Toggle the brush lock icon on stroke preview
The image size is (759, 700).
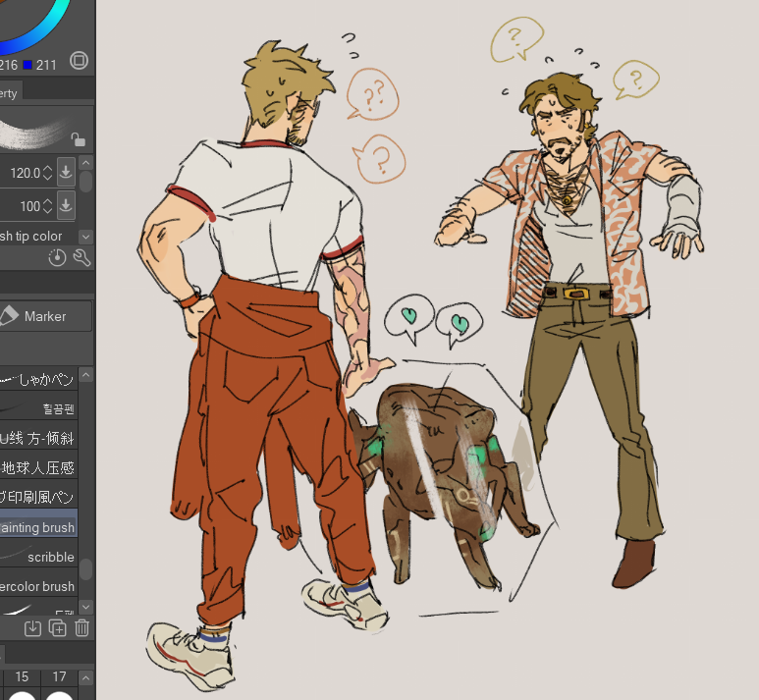point(78,139)
